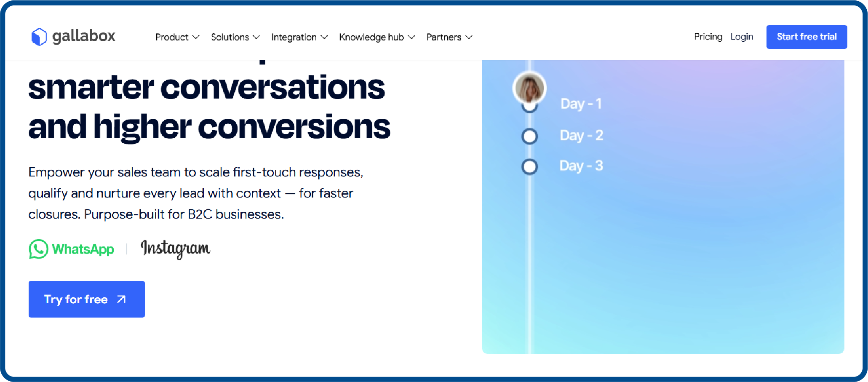Click the chevron next to Knowledge hub
Image resolution: width=868 pixels, height=382 pixels.
click(x=411, y=37)
